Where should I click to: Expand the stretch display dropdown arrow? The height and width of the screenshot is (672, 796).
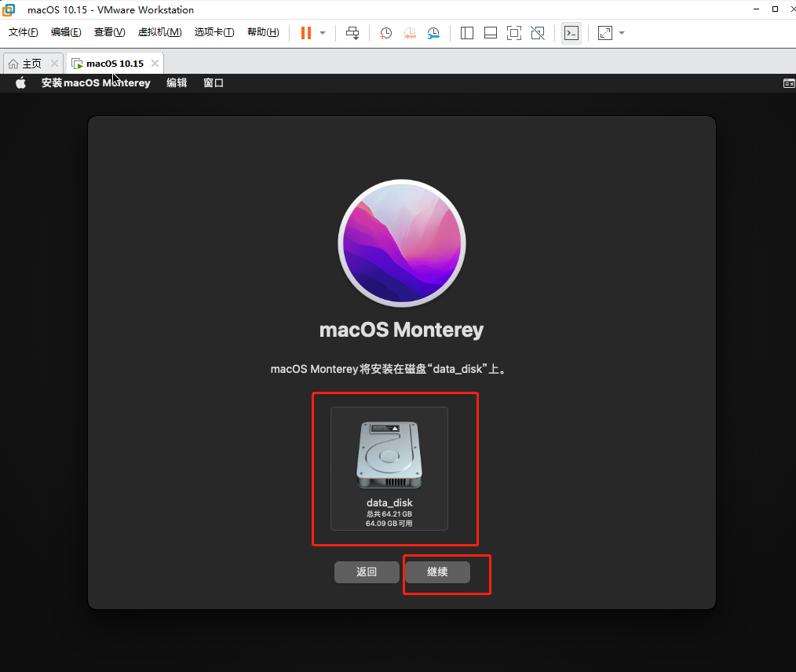click(x=622, y=33)
